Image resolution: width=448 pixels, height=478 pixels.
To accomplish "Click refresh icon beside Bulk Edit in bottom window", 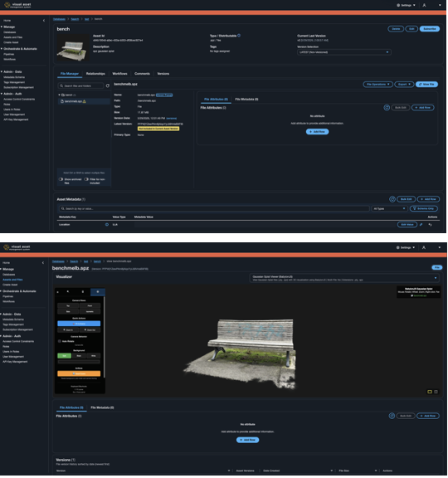I will click(392, 416).
